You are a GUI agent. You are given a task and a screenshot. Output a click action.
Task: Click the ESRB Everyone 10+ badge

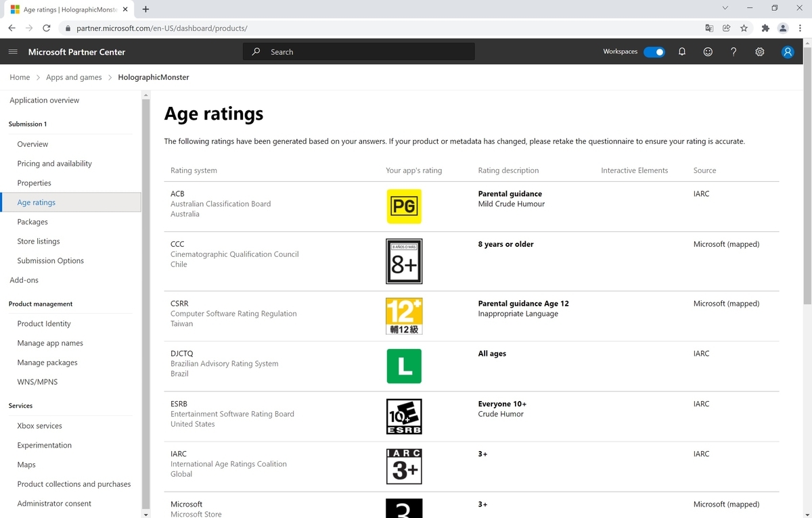[x=404, y=416]
